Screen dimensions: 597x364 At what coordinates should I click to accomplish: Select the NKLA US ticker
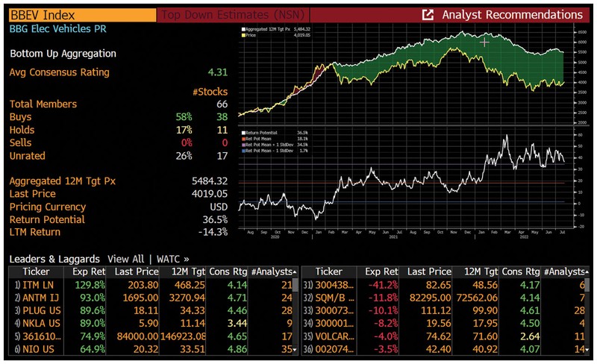click(x=42, y=324)
